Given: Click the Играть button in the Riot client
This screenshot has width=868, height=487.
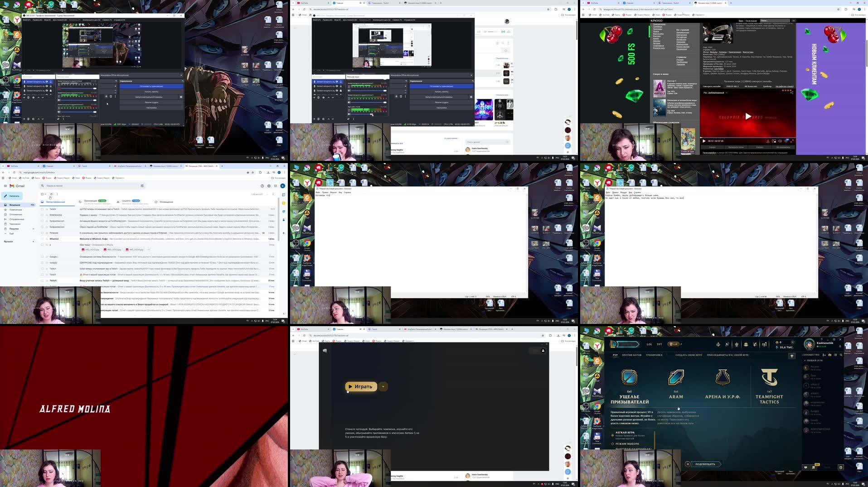Looking at the screenshot, I should click(361, 386).
